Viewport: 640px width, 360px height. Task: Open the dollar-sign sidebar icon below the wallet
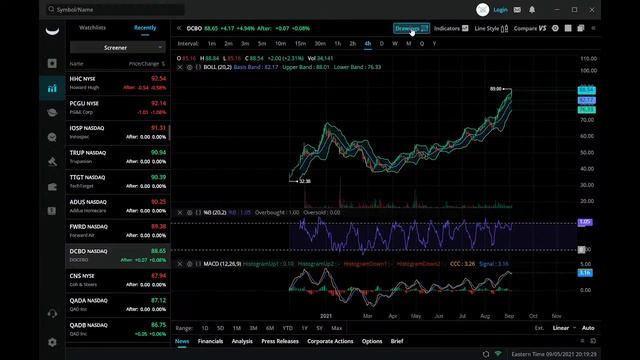[x=52, y=211]
